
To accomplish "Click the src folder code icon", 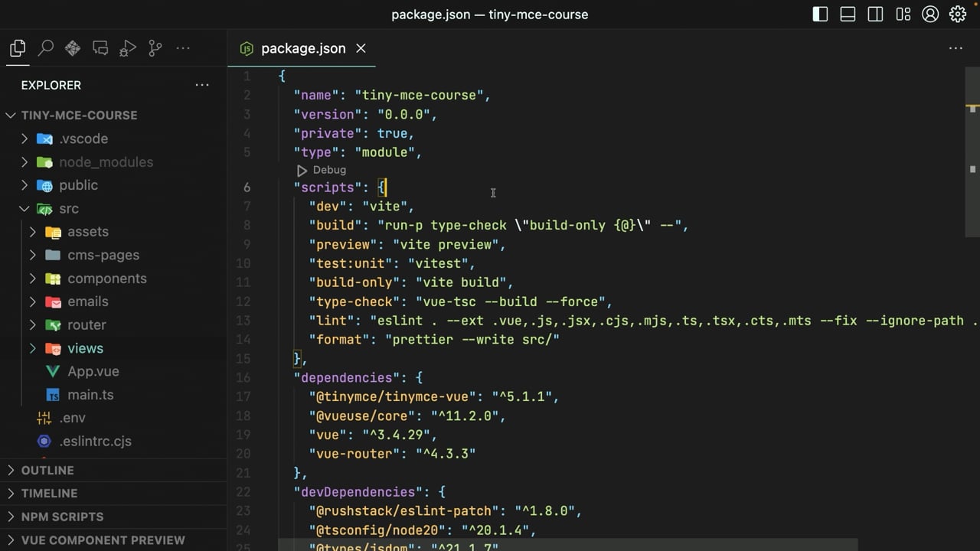I will pyautogui.click(x=45, y=208).
